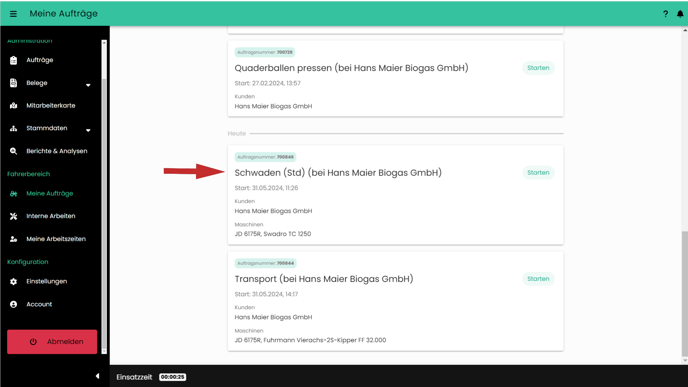Collapse the sidebar with the left arrow
This screenshot has width=688, height=387.
97,376
